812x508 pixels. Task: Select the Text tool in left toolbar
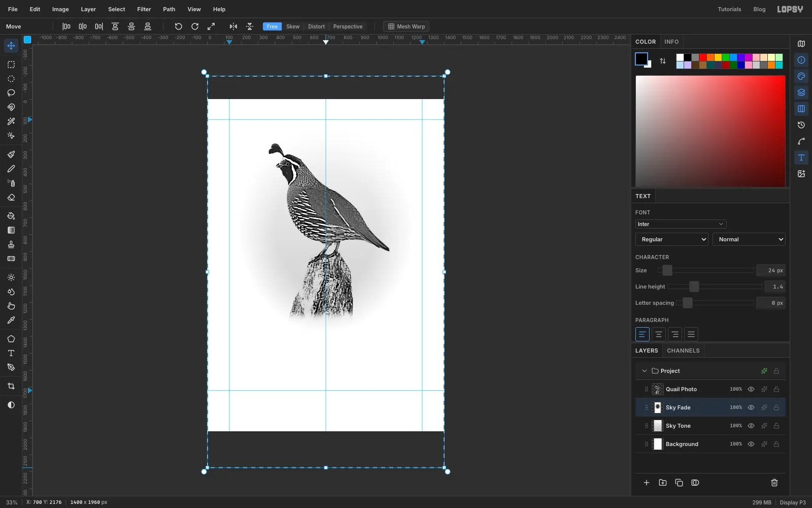11,353
